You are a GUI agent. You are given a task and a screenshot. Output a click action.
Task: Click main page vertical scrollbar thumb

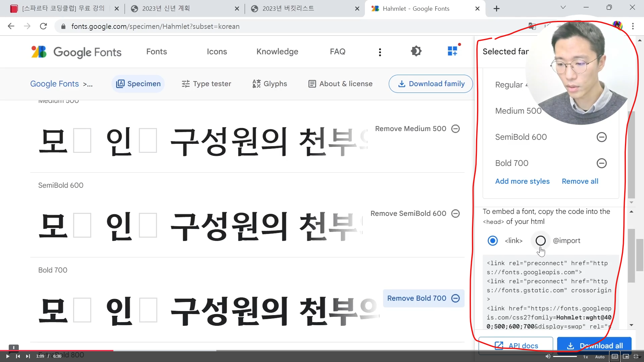(640, 255)
